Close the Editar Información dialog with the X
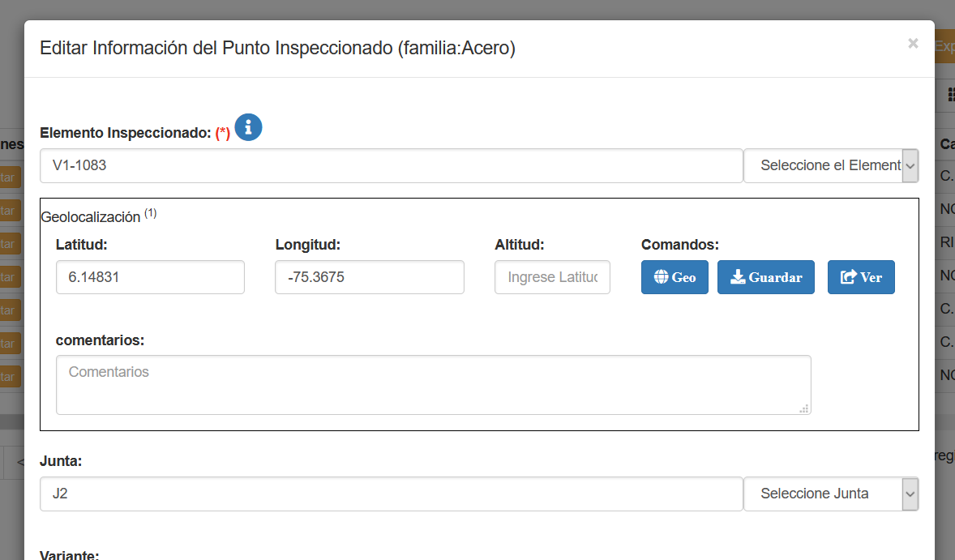 (x=913, y=44)
